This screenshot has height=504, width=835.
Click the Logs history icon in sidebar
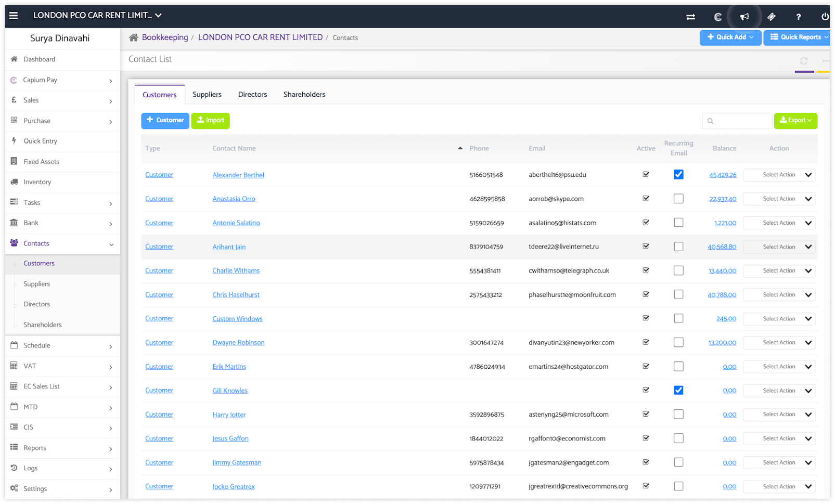pos(14,468)
